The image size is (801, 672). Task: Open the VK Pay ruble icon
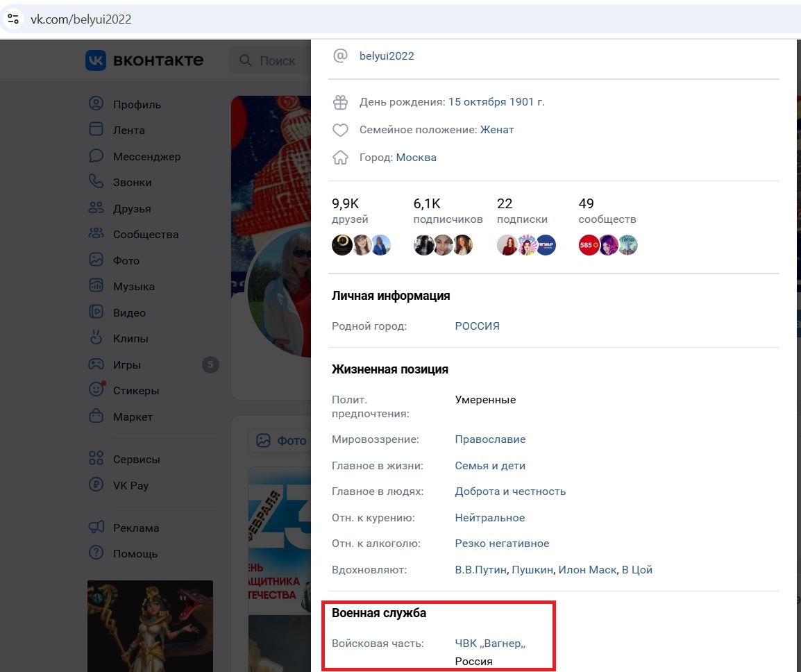[x=96, y=485]
